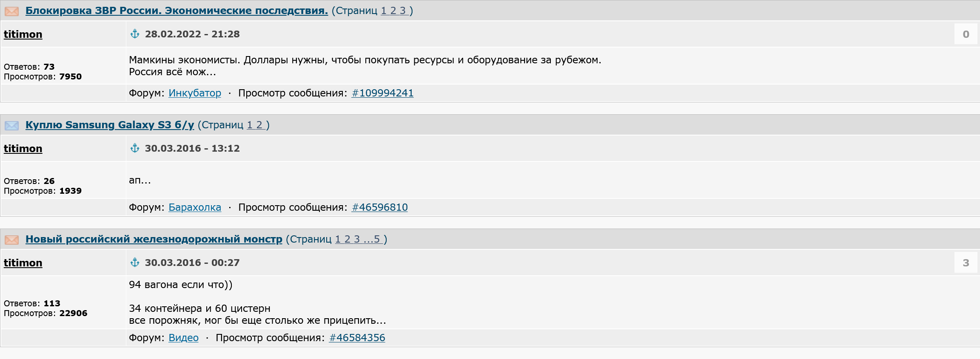Open titimon profile in the 28.02.2022 post

[23, 34]
